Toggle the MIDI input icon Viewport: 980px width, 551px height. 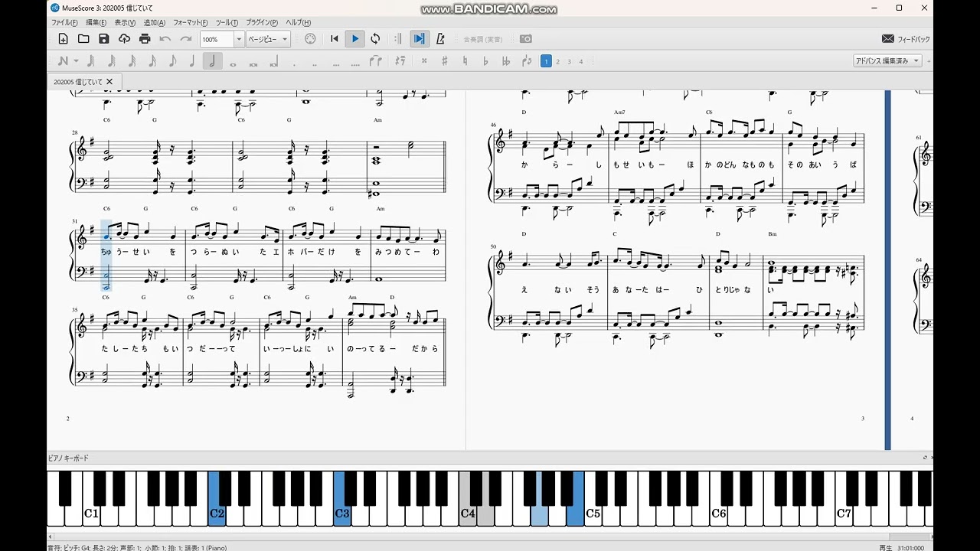pos(310,38)
